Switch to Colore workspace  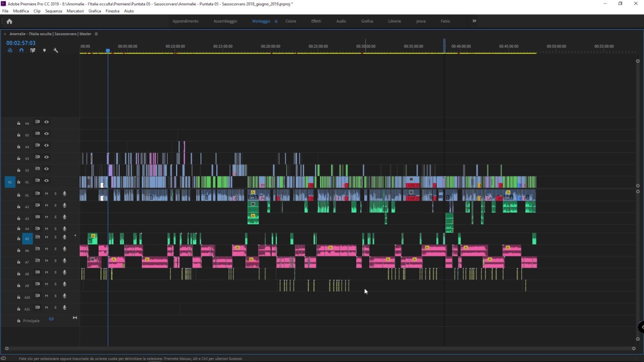point(291,21)
